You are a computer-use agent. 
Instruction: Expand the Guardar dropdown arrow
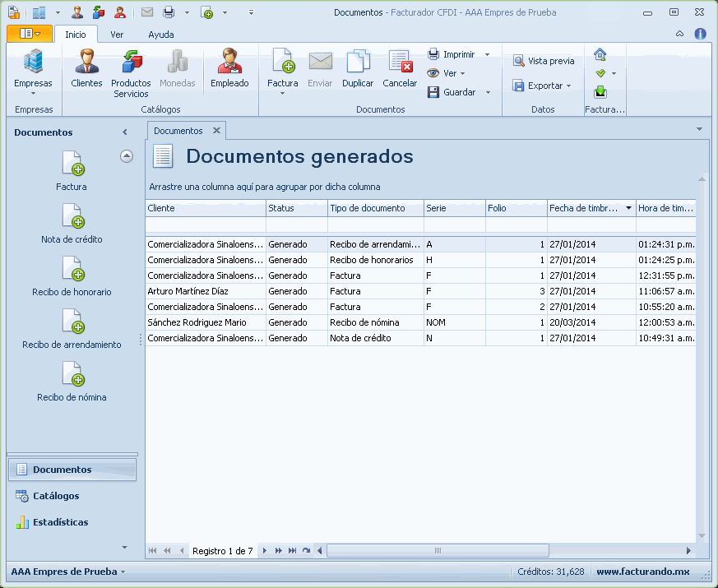coord(488,92)
